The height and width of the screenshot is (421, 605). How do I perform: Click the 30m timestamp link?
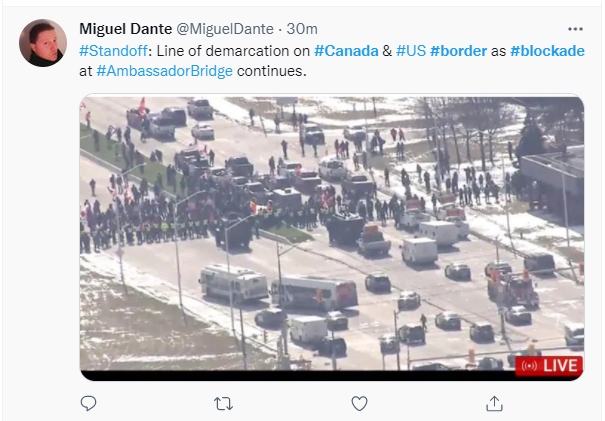point(302,29)
